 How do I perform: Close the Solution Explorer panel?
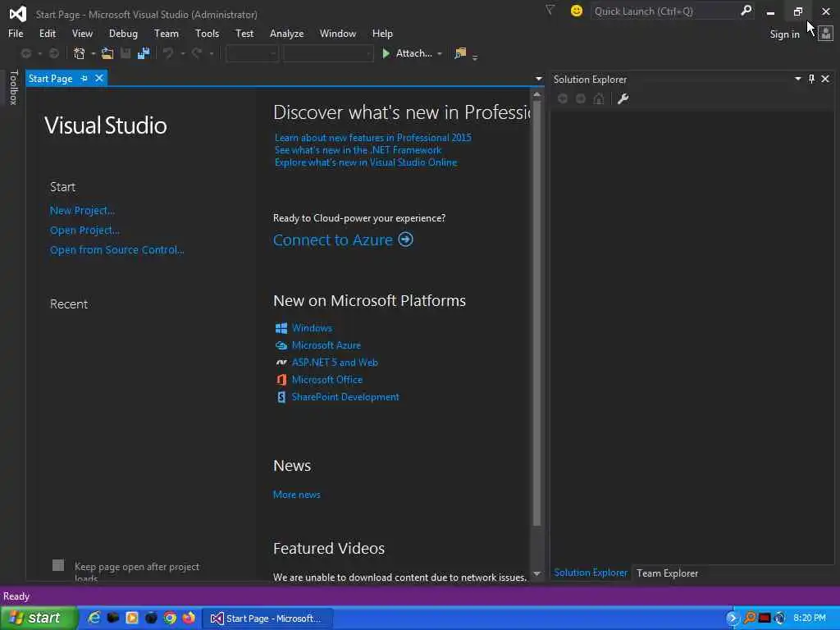pos(825,79)
